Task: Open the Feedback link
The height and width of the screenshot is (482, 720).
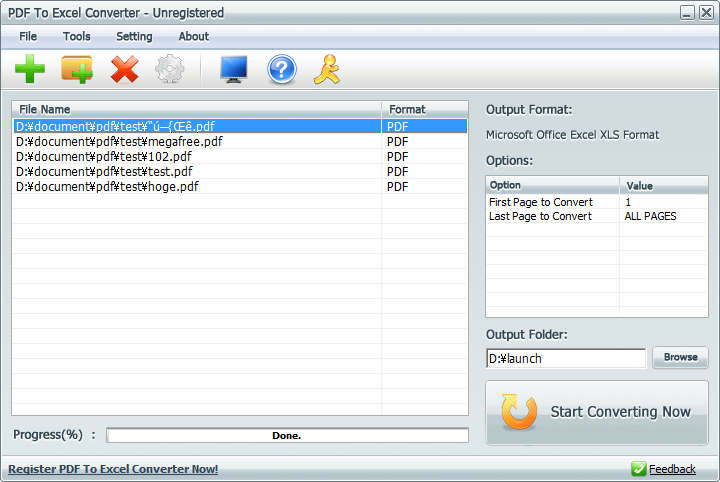Action: [672, 469]
